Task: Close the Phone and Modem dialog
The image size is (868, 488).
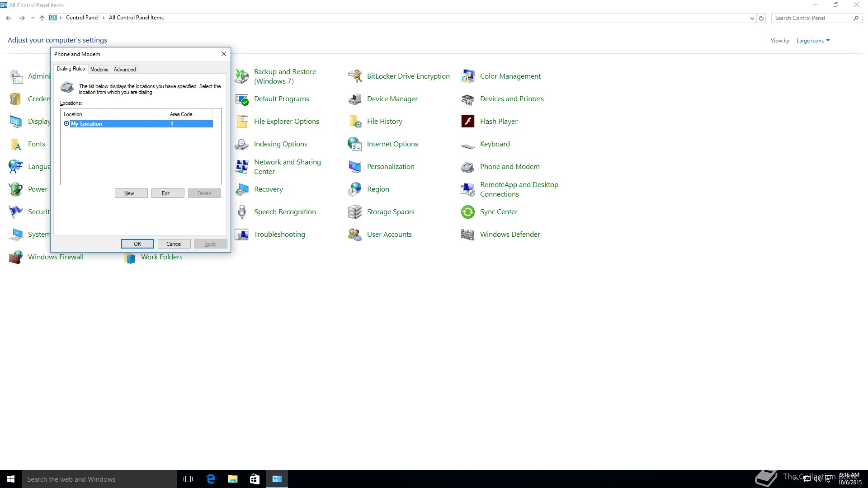Action: (x=223, y=54)
